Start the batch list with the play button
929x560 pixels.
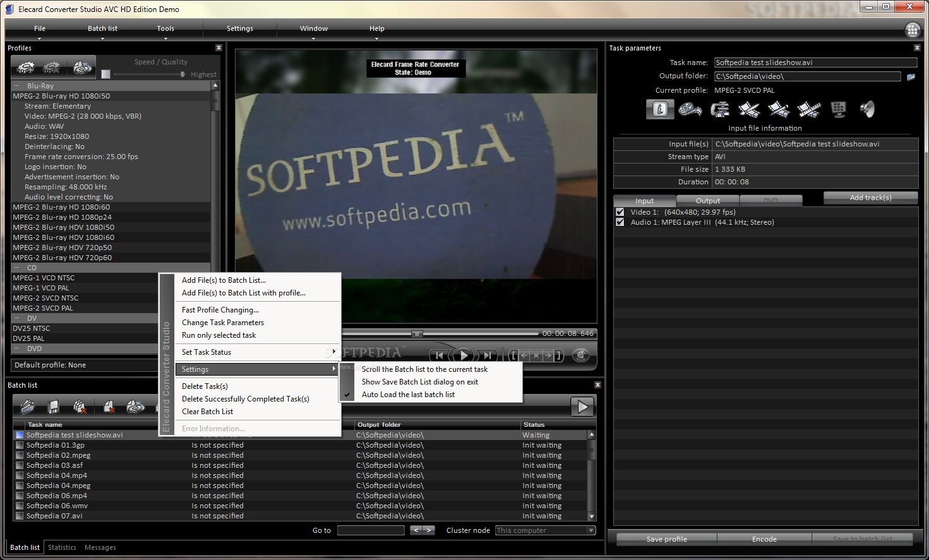click(x=582, y=407)
